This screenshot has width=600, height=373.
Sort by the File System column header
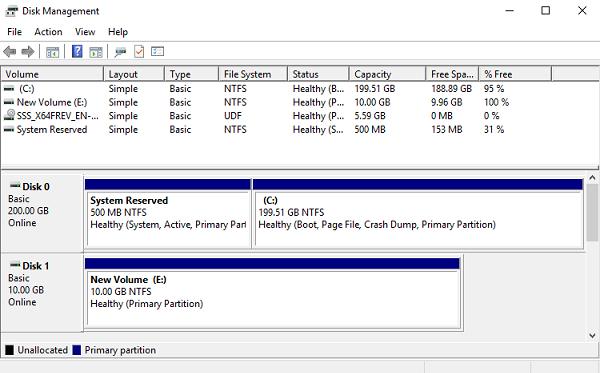coord(253,74)
